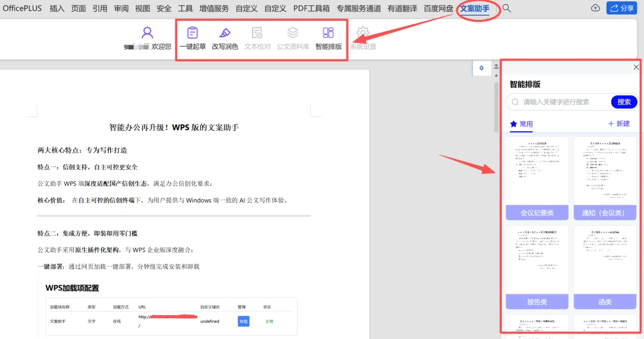Screen dimensions: 644x339
Task: Open the PDF工具箱 tab
Action: pos(311,8)
